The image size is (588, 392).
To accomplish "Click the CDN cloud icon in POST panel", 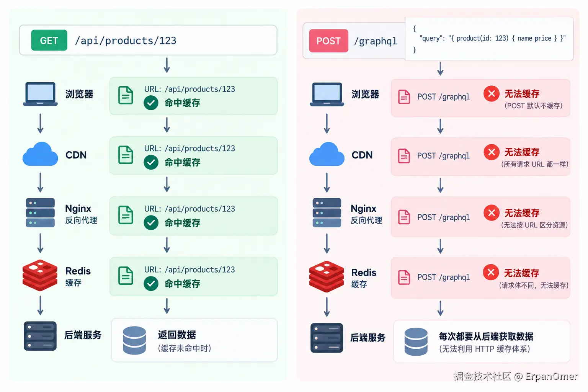I will [327, 154].
